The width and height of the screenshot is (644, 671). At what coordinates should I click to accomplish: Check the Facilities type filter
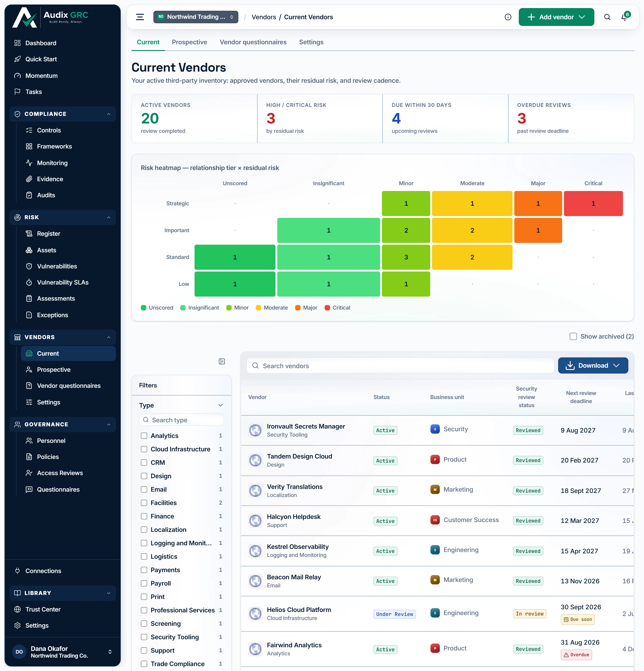pos(144,503)
